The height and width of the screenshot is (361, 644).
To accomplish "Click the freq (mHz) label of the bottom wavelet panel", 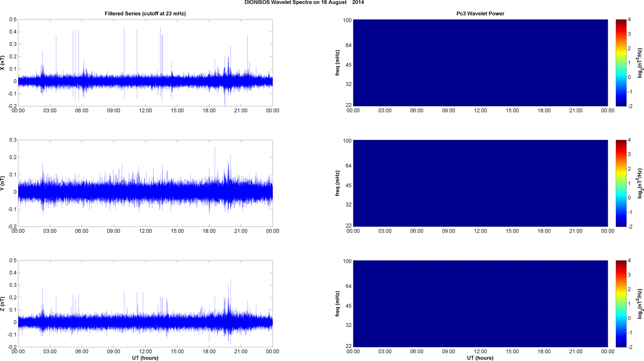I will tap(338, 304).
